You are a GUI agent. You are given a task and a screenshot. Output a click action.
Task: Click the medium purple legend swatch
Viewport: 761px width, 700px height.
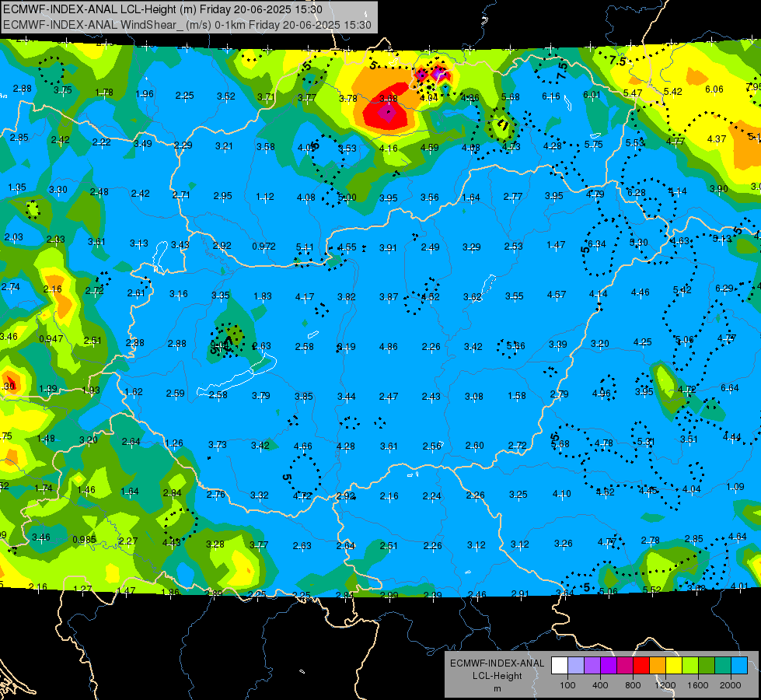coord(592,665)
